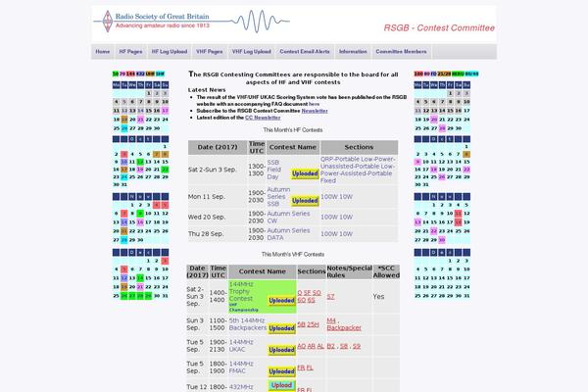Click the '*SCC Allowed' column header

pos(386,271)
